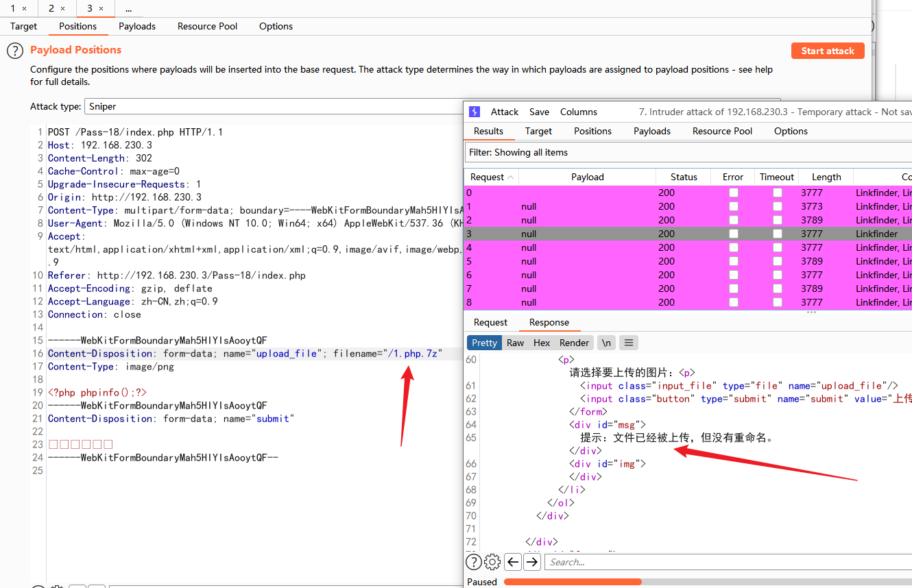This screenshot has height=588, width=912.
Task: Check Error box for request 0
Action: (x=733, y=193)
